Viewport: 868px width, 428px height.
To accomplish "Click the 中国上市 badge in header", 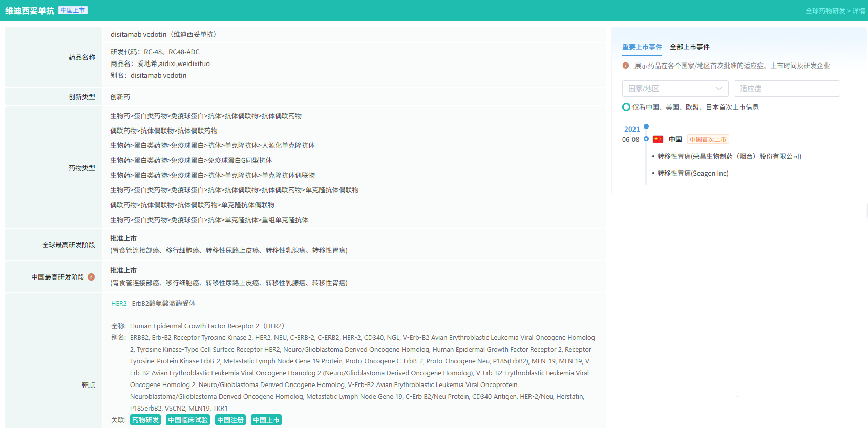I will click(73, 10).
